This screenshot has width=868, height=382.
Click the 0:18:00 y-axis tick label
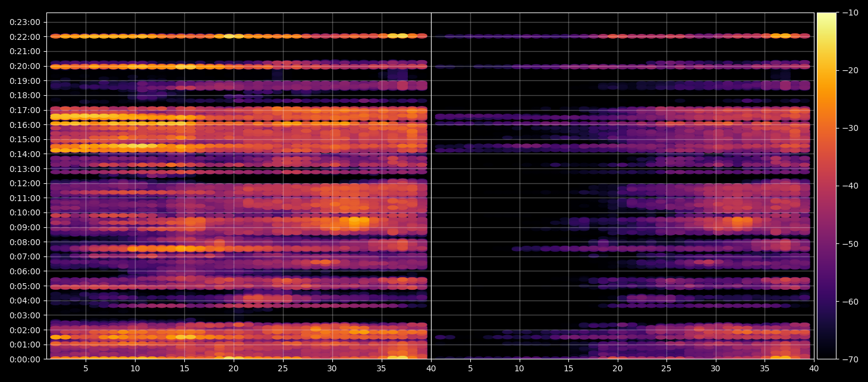point(25,95)
